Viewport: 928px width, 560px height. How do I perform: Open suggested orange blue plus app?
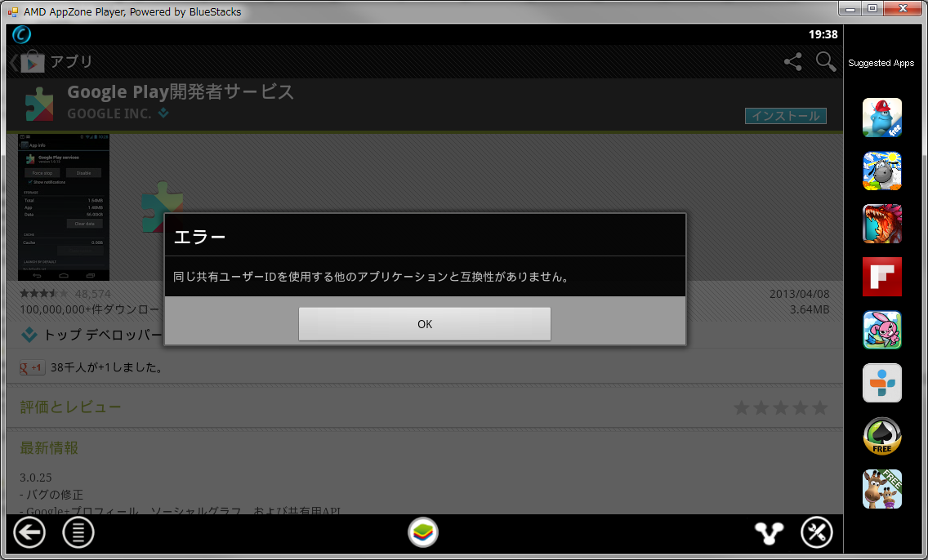[x=881, y=383]
